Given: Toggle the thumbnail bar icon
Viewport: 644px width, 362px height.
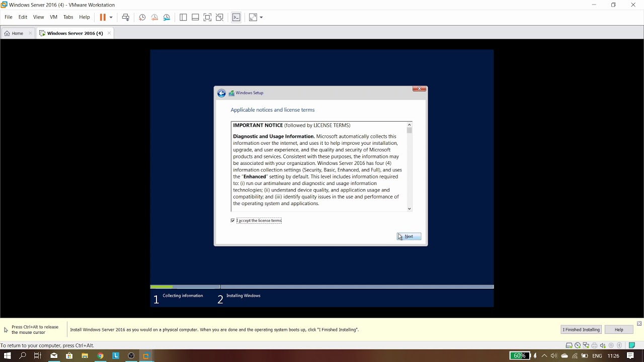Looking at the screenshot, I should [195, 17].
